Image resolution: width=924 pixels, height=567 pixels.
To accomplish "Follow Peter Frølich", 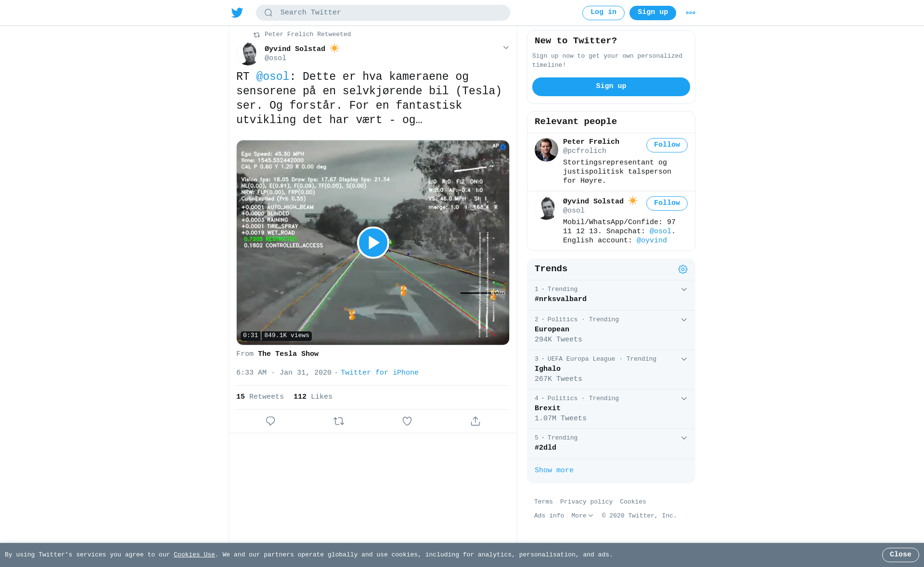I will coord(667,145).
